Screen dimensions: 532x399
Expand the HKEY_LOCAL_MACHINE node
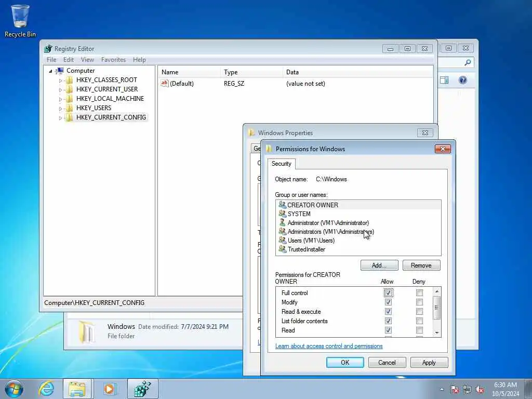(x=60, y=99)
